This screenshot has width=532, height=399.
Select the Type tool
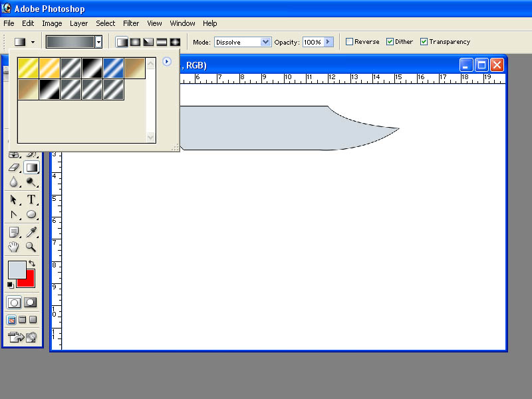point(31,199)
